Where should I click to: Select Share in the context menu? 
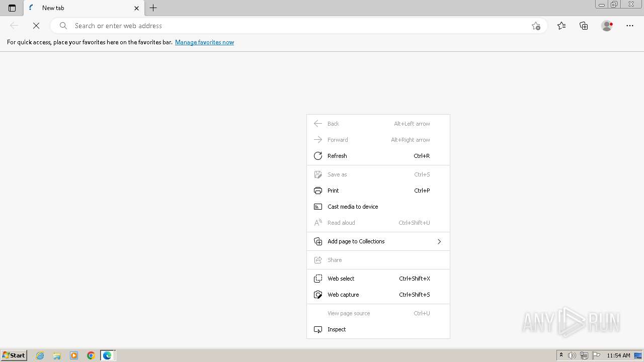[378, 260]
